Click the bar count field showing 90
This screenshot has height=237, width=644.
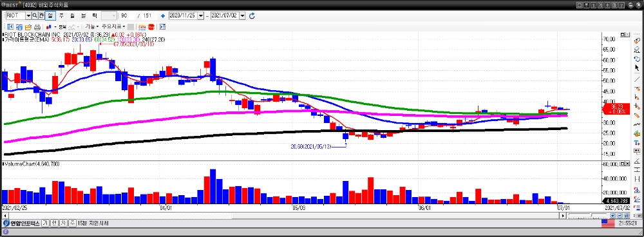coord(128,15)
